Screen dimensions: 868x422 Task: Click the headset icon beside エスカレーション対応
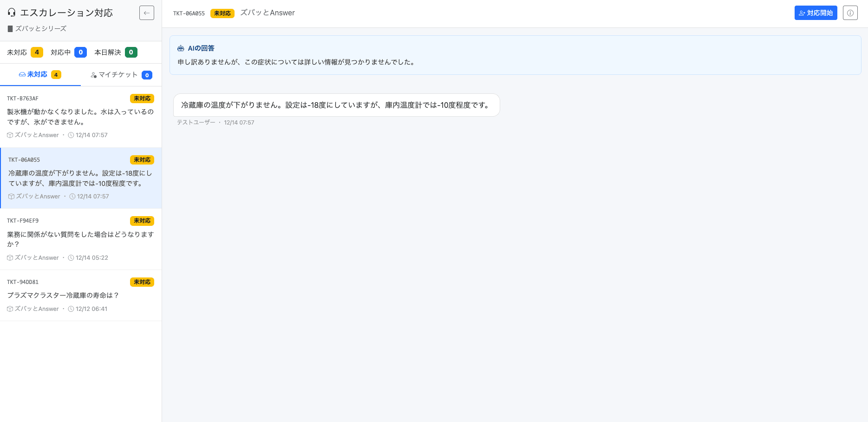(x=12, y=13)
